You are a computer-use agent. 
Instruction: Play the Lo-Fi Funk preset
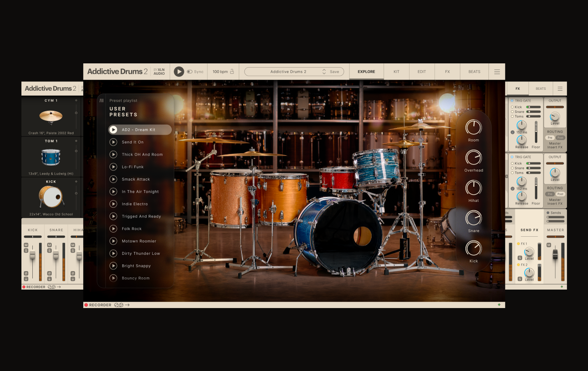[113, 167]
